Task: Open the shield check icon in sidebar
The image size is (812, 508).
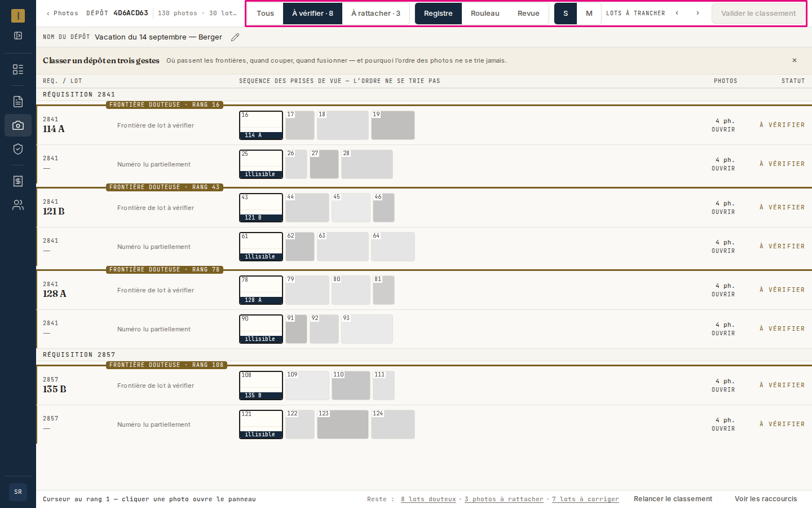Action: tap(18, 149)
